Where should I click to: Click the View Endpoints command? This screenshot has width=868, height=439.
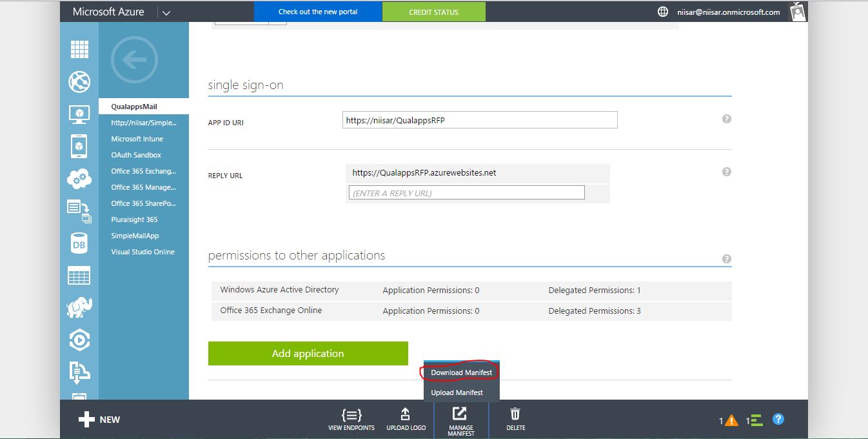tap(351, 419)
